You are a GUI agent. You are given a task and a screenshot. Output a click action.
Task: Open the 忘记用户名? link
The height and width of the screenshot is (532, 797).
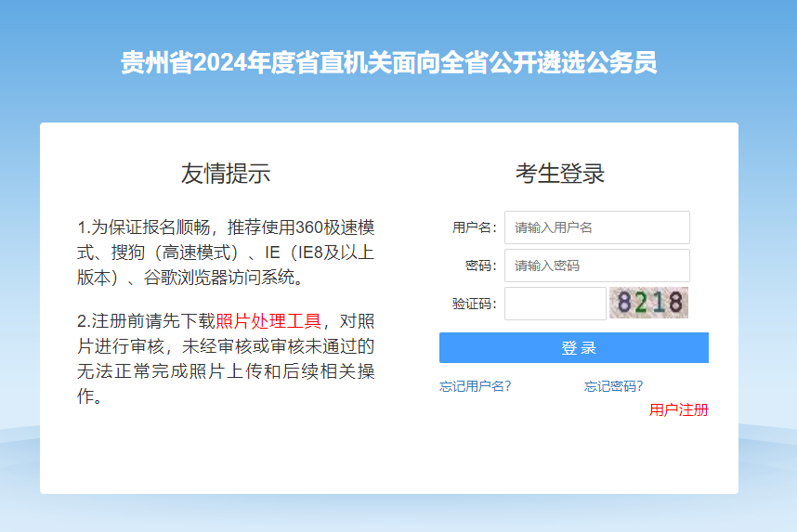point(475,386)
